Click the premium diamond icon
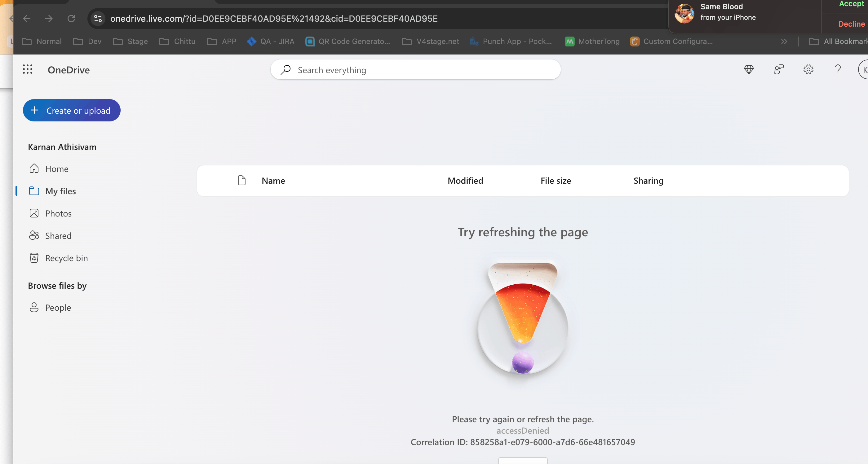868x464 pixels. click(x=749, y=70)
